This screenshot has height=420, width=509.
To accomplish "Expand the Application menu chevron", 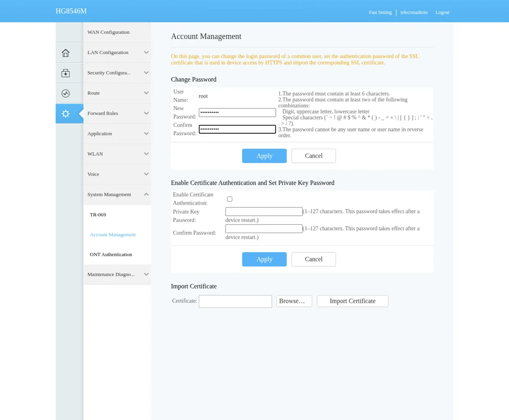I will coord(146,133).
